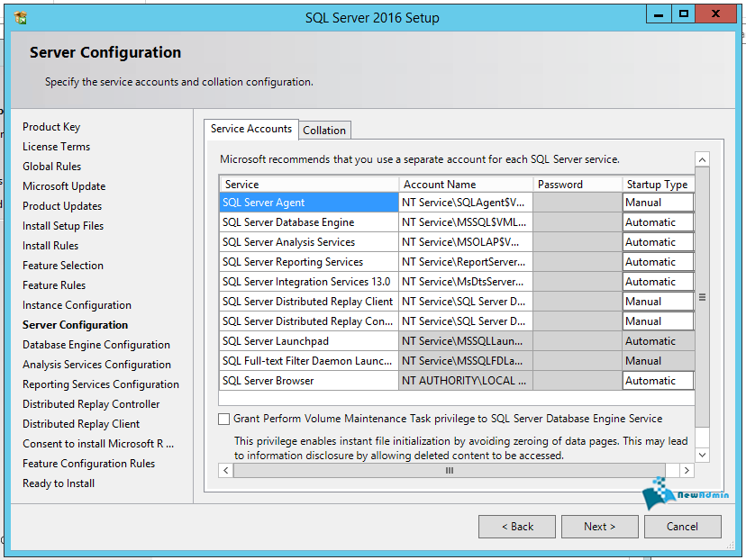The height and width of the screenshot is (560, 746).
Task: Click Account Name field for Analysis Services
Action: pos(466,242)
